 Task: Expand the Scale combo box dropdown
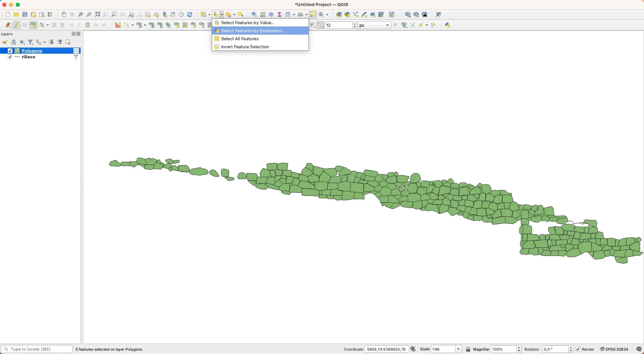tap(458, 349)
